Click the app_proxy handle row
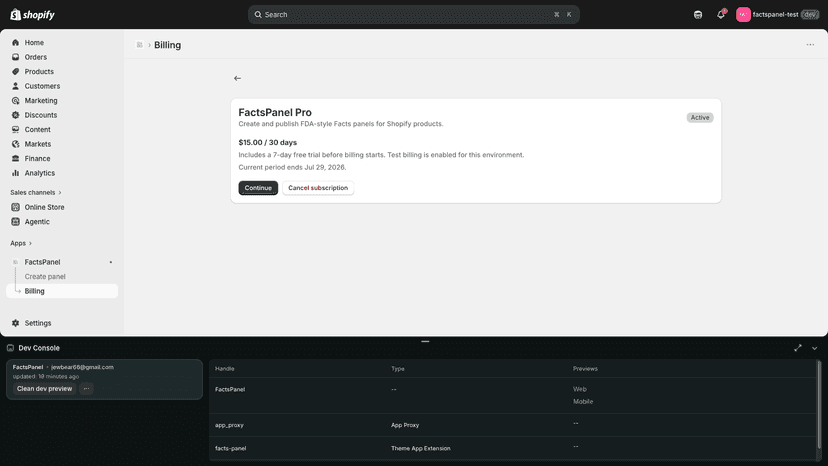This screenshot has height=466, width=828. click(x=512, y=425)
